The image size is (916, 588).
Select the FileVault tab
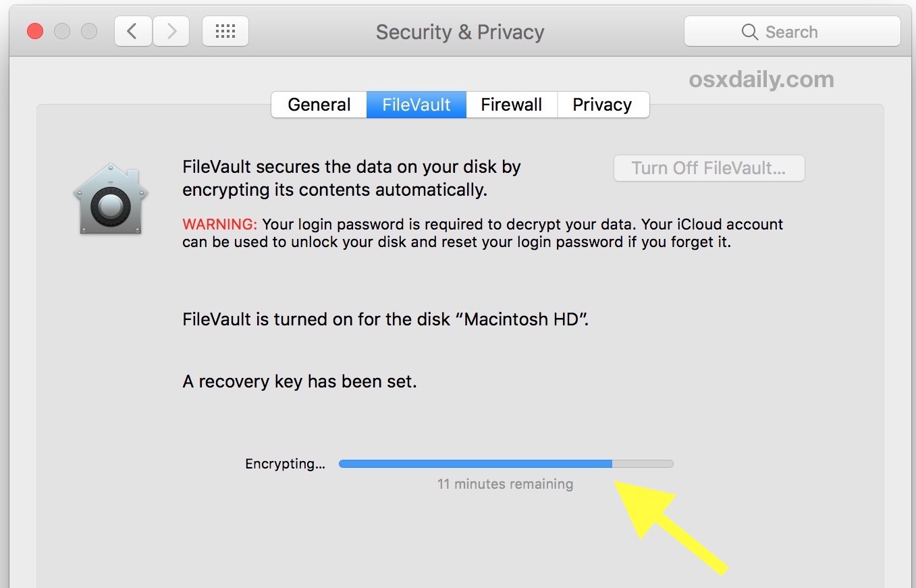(416, 105)
